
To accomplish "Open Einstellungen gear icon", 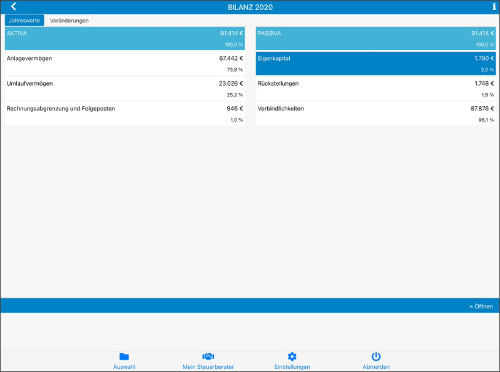I will pos(292,357).
